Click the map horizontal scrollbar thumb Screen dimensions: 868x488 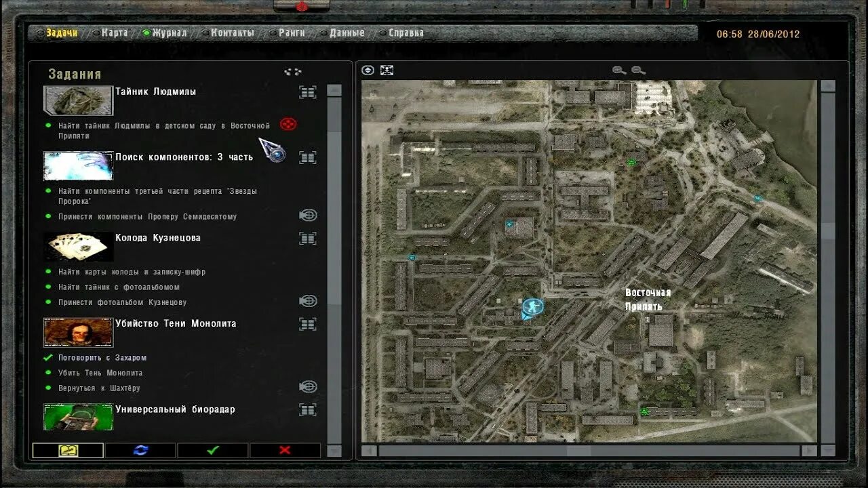coord(579,451)
